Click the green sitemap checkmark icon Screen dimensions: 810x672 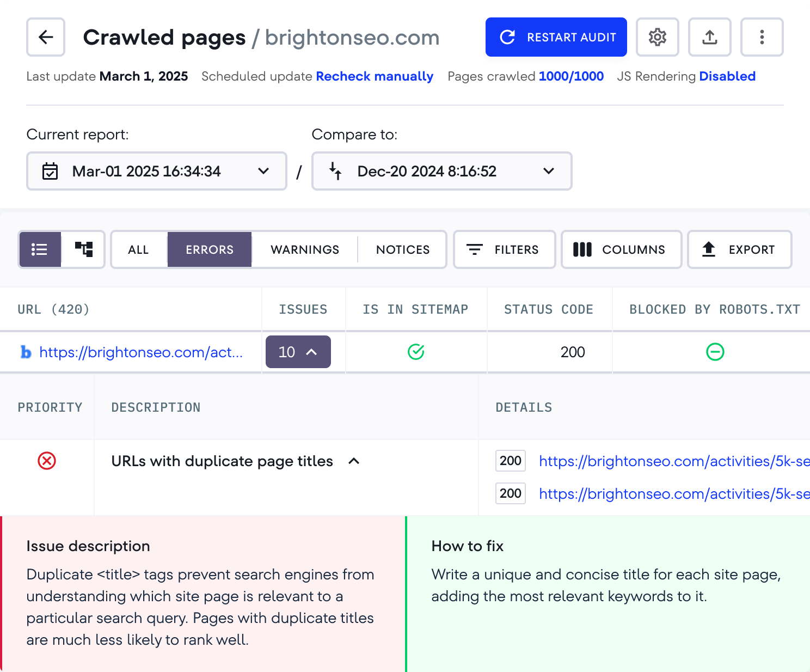click(x=416, y=352)
